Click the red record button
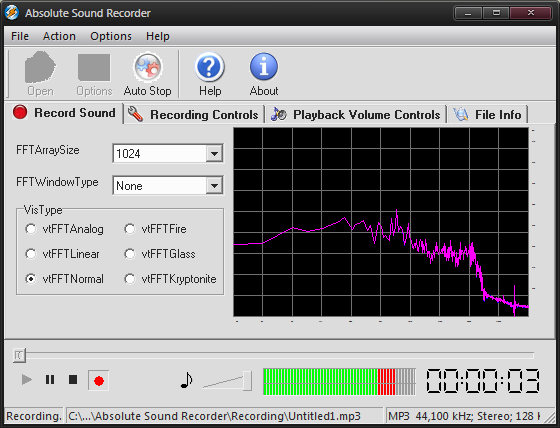Image resolution: width=560 pixels, height=428 pixels. pos(99,381)
